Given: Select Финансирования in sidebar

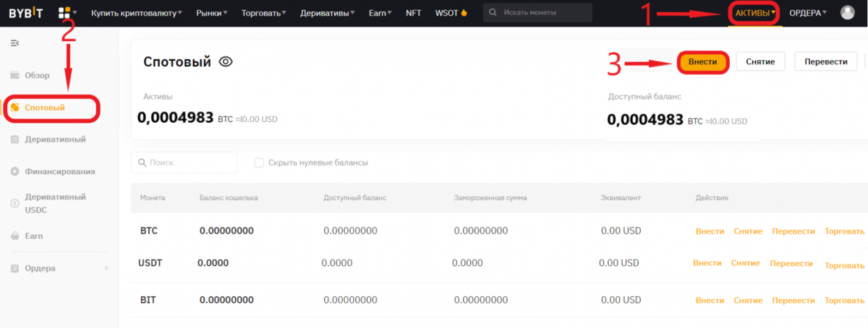Looking at the screenshot, I should pos(60,171).
